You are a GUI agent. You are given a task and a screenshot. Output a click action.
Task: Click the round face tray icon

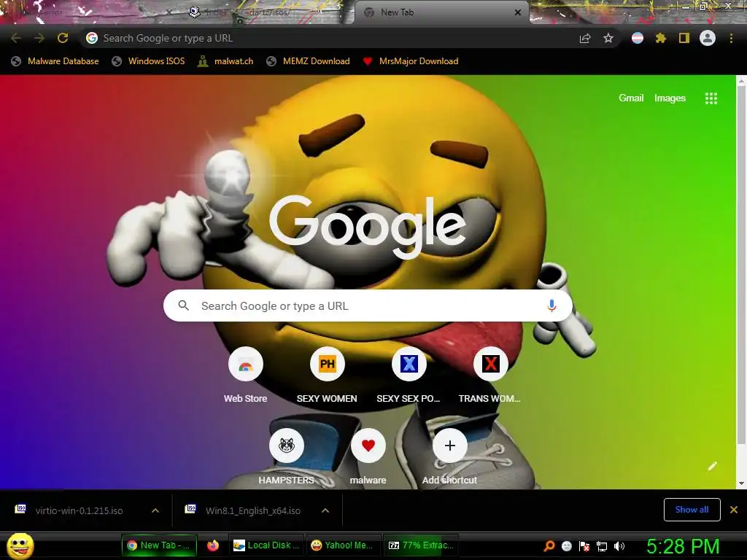point(566,546)
